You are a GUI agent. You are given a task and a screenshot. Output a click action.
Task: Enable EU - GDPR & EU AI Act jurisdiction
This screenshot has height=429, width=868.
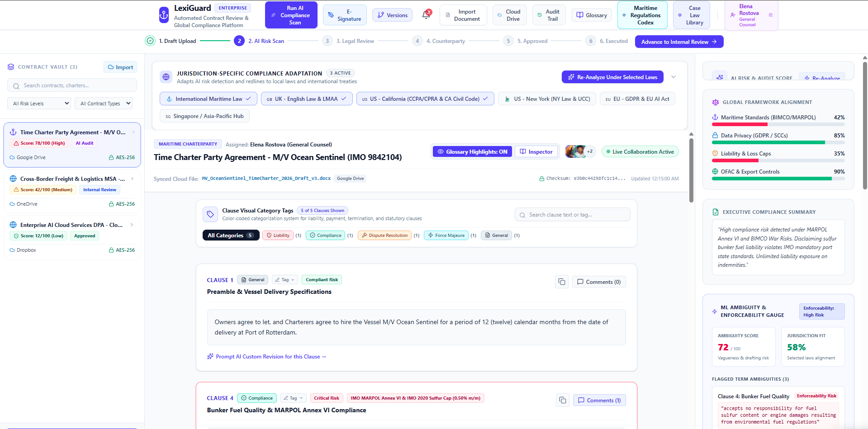coord(637,99)
